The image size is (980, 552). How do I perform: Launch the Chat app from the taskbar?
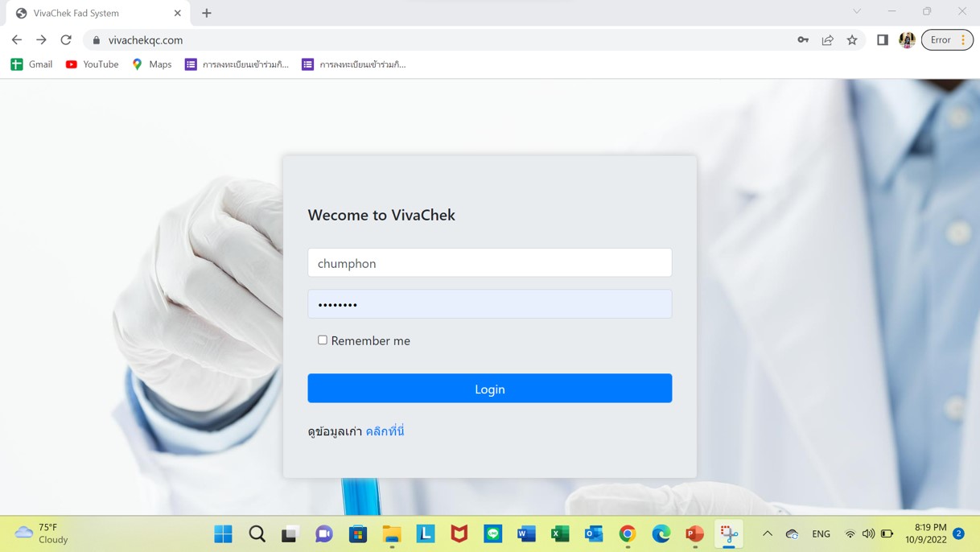[324, 533]
